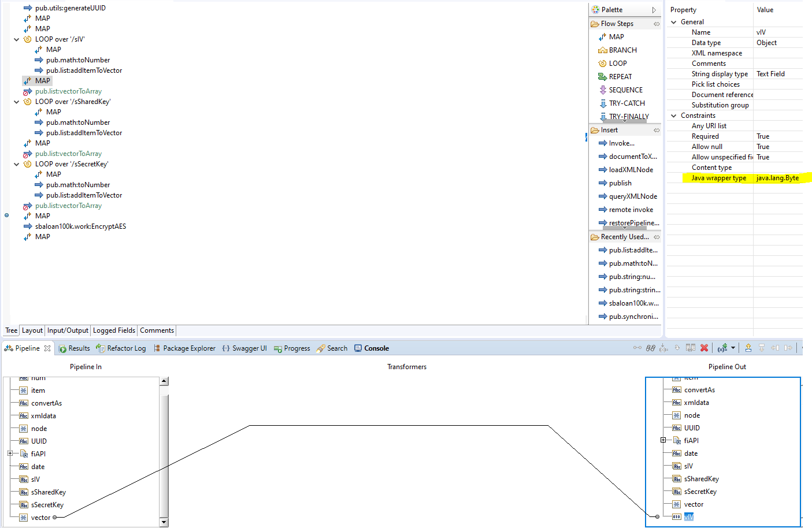This screenshot has width=812, height=528.
Task: Collapse the LOOP over '/sSharedKey' step
Action: 17,102
